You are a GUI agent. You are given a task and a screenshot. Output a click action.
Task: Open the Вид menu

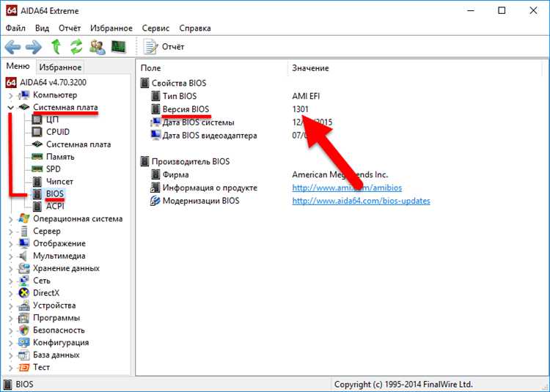(42, 28)
